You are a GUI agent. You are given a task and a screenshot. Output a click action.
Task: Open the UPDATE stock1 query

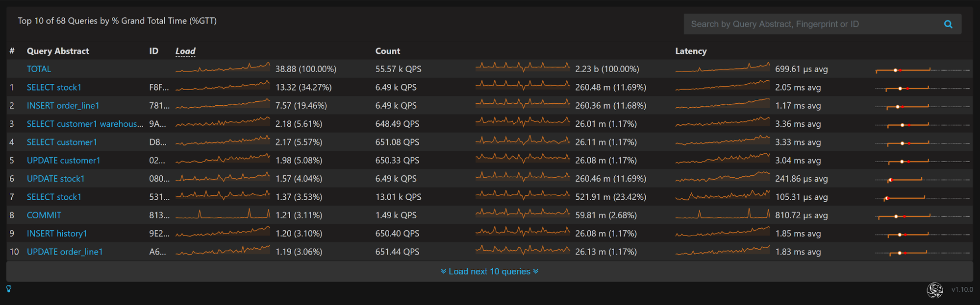(55, 179)
